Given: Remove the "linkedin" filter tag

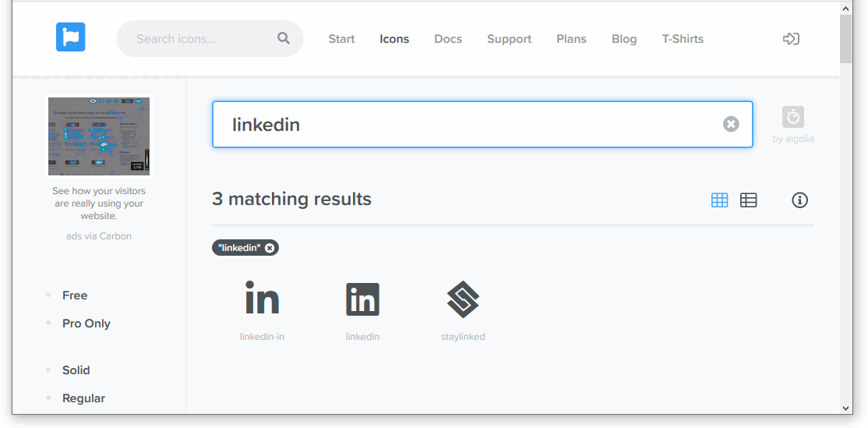Looking at the screenshot, I should pyautogui.click(x=270, y=248).
